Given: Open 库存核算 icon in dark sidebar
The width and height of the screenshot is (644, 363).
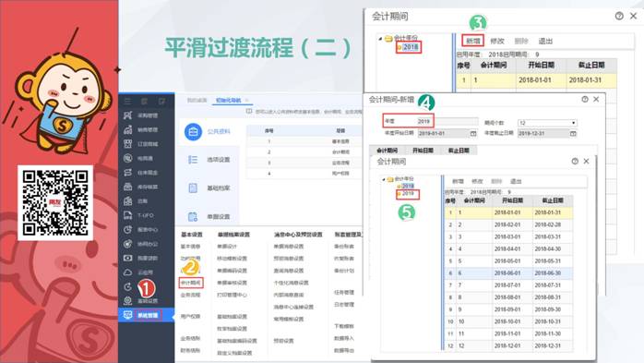Looking at the screenshot, I should point(128,187).
